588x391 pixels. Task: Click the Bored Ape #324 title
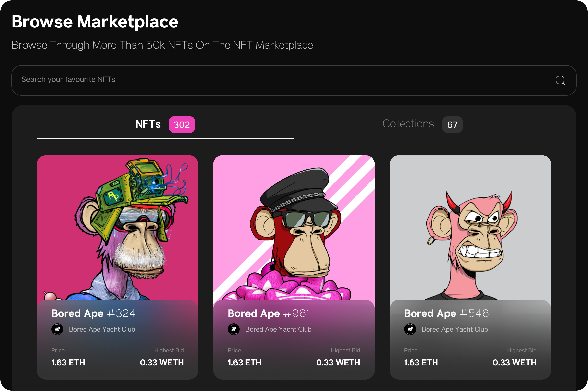click(x=93, y=313)
